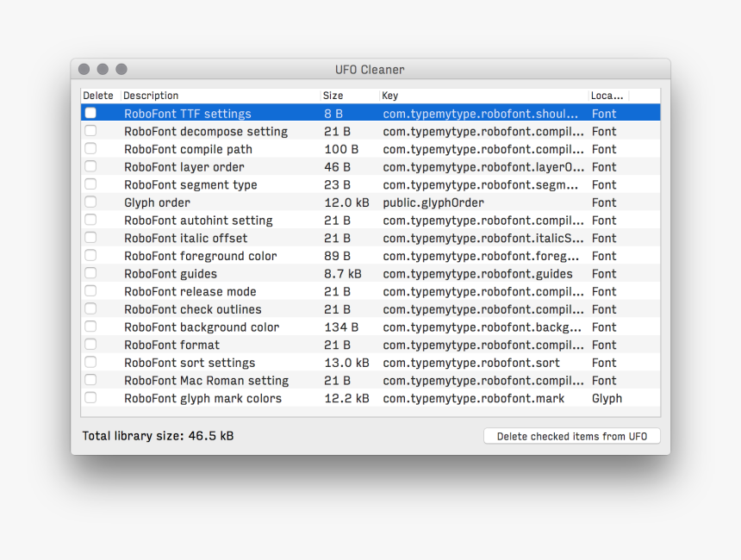
Task: Select the RoboFont layer order row
Action: [x=370, y=167]
